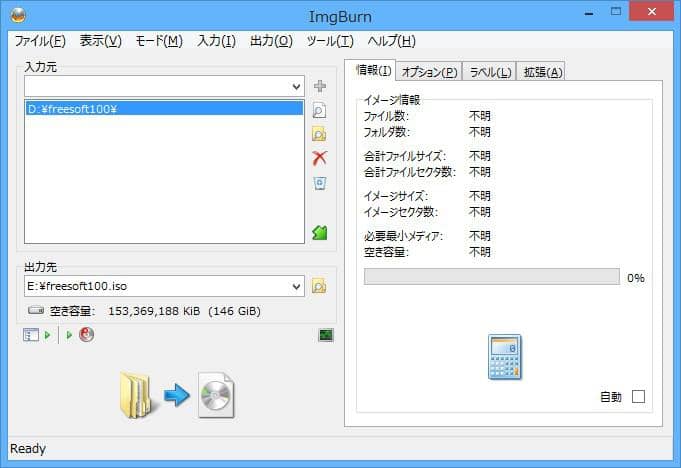Click the イメージサイズ label

pos(396,196)
